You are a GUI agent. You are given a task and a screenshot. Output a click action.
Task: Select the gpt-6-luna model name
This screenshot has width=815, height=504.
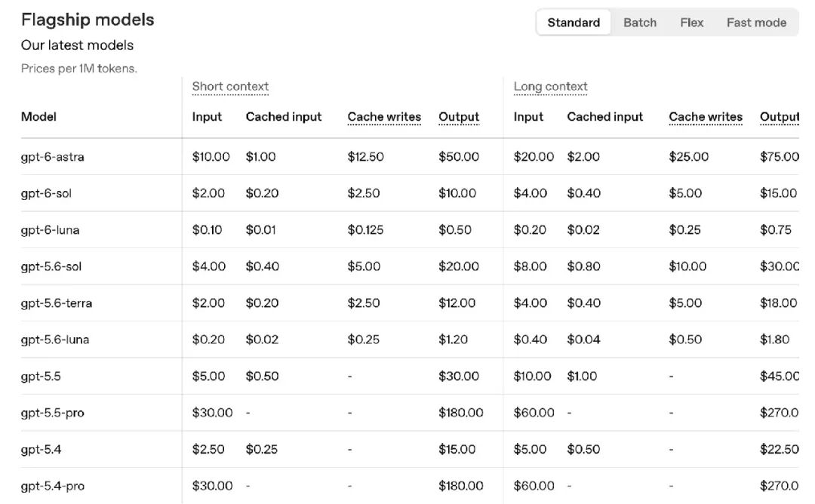tap(50, 229)
